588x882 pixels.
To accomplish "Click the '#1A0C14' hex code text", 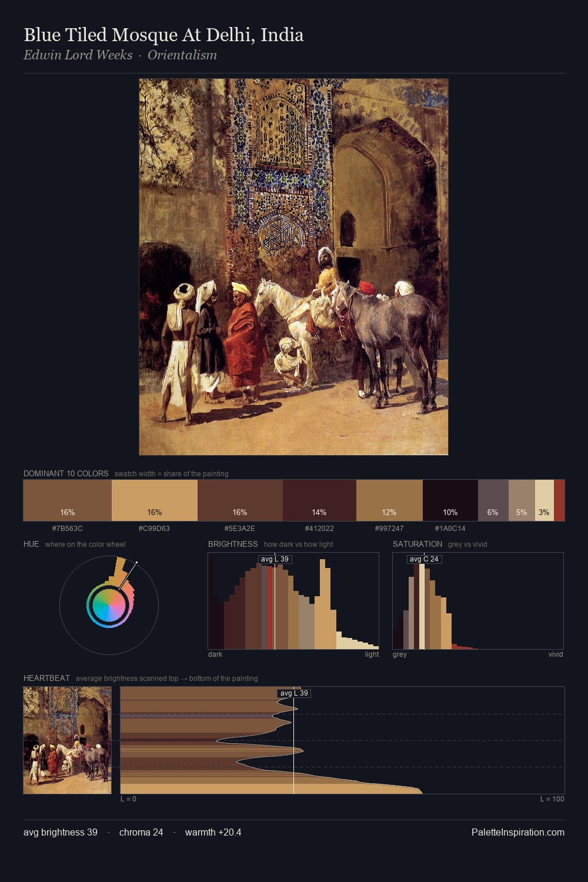I will coord(450,528).
